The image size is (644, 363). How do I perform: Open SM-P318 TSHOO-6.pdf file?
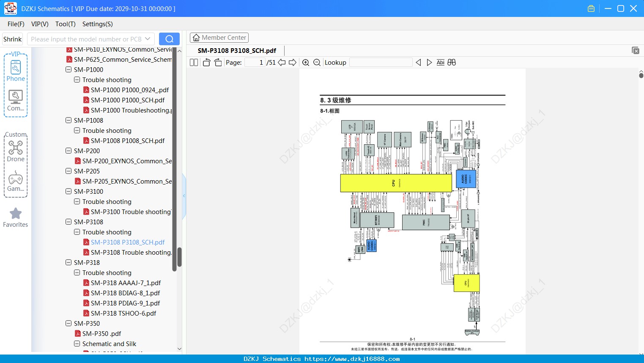point(123,313)
